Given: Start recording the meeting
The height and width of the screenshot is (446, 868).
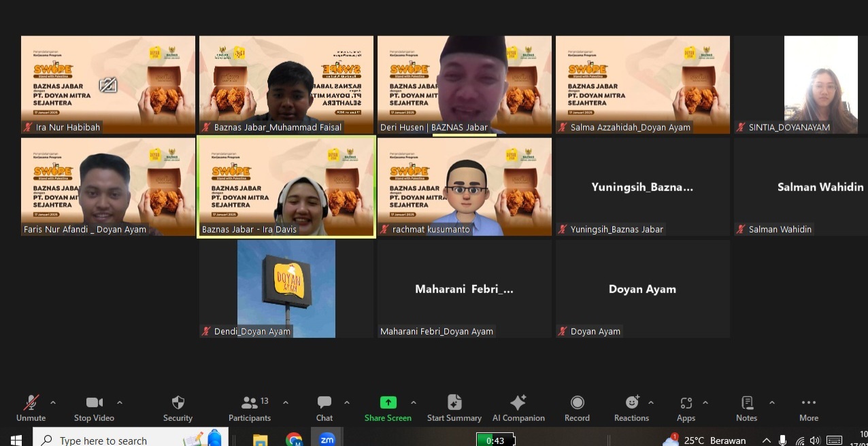Looking at the screenshot, I should 577,408.
